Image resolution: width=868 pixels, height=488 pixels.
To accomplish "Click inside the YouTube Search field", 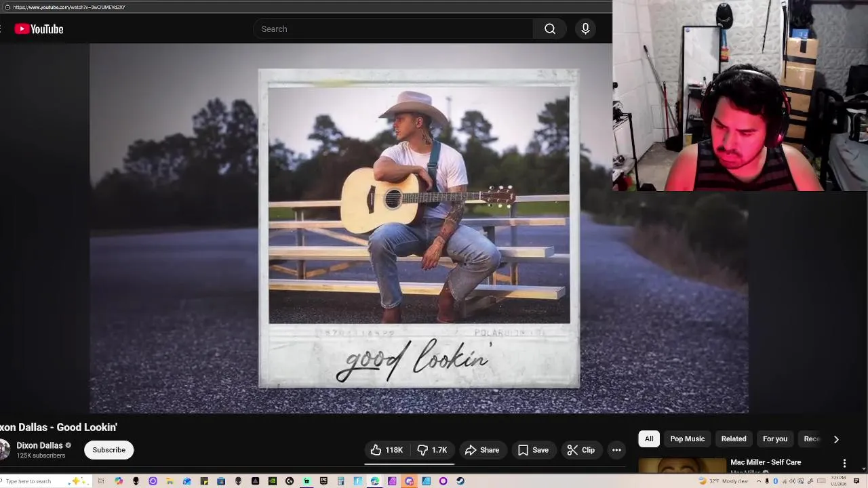I will [x=393, y=29].
